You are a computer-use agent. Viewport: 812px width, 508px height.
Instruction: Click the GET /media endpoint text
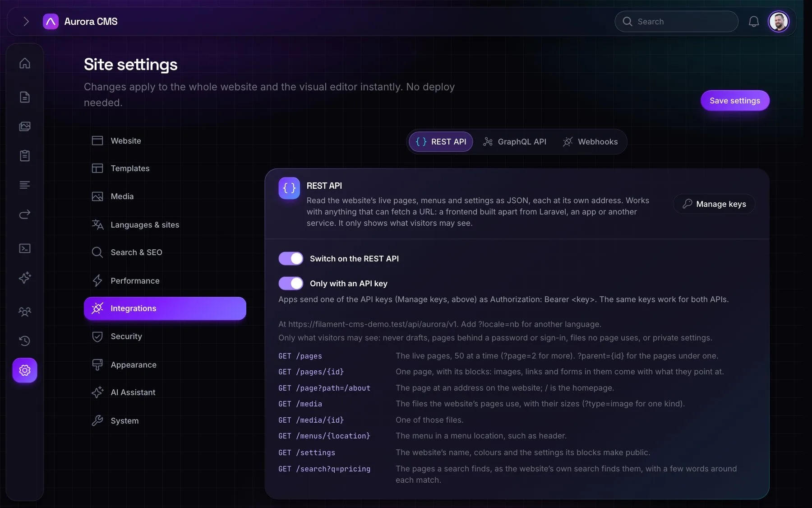[300, 404]
